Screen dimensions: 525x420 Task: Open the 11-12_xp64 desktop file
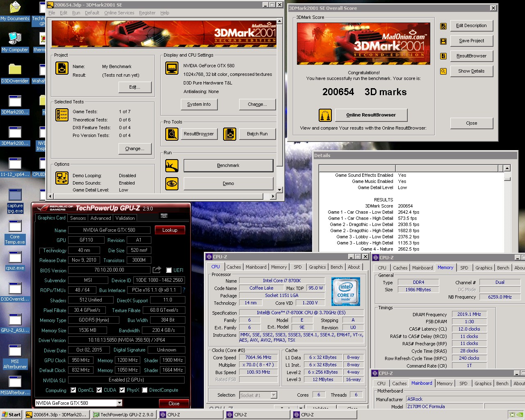click(15, 167)
